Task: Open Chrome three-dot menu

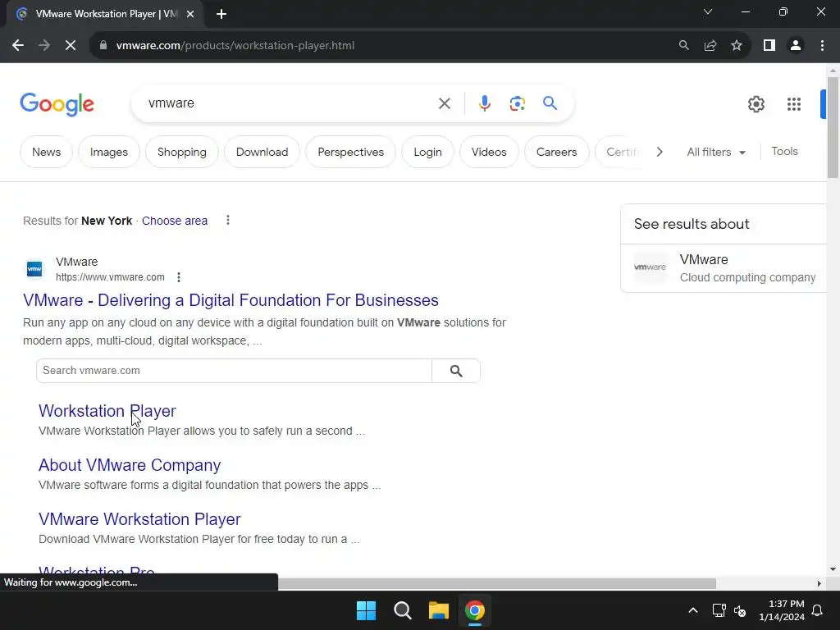Action: click(x=822, y=46)
